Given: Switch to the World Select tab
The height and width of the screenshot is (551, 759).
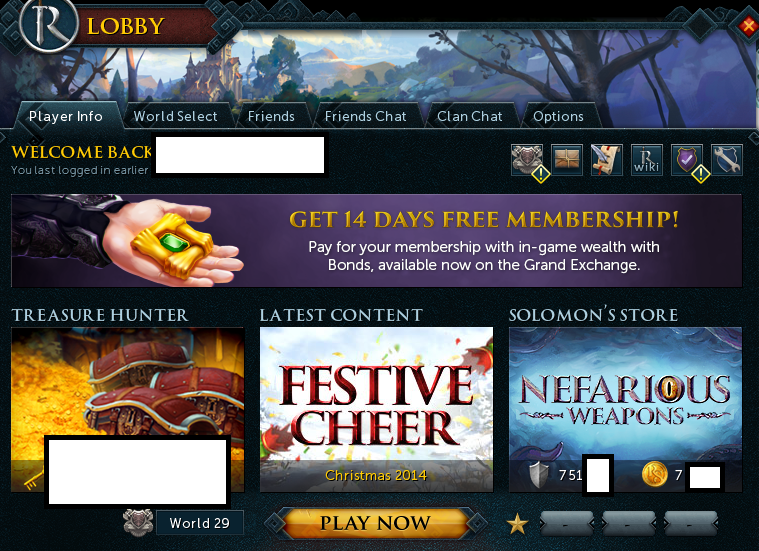Looking at the screenshot, I should tap(176, 116).
